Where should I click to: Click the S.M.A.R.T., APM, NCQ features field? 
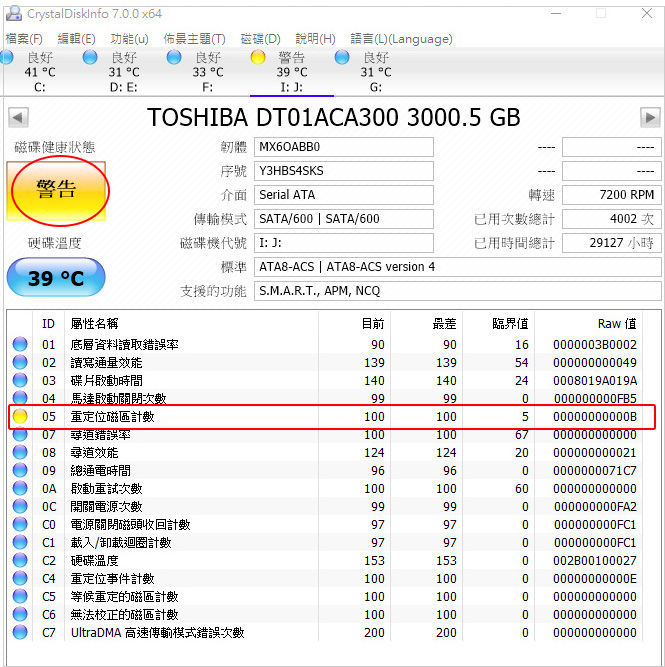(458, 291)
